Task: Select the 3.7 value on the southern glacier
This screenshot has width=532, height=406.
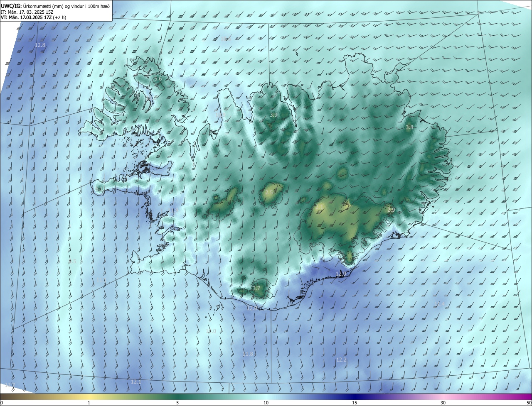Action: [x=256, y=289]
